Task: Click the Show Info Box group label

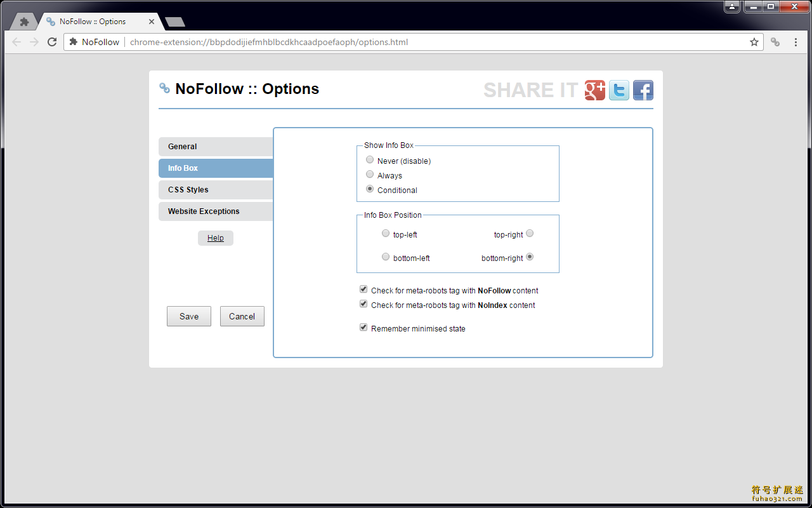Action: pyautogui.click(x=389, y=145)
